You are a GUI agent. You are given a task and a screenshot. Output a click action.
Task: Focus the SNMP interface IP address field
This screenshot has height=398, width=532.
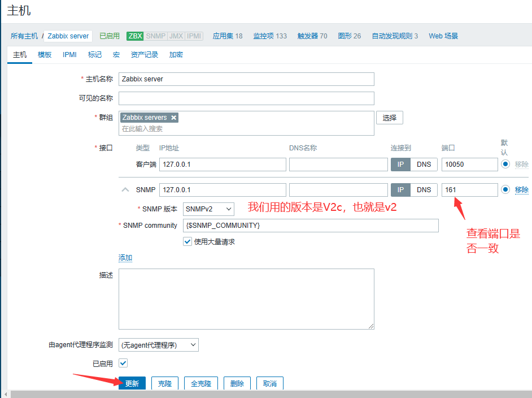point(223,190)
